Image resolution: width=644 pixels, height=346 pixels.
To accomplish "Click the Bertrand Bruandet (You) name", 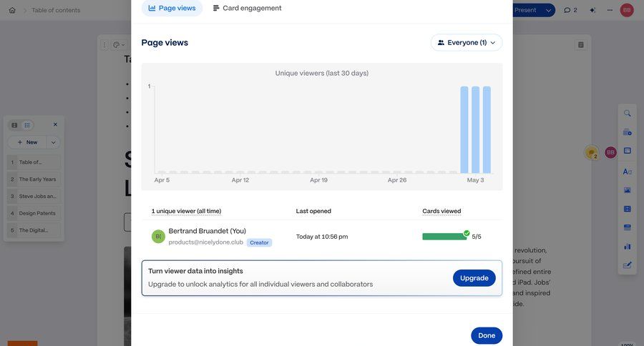I will point(207,231).
